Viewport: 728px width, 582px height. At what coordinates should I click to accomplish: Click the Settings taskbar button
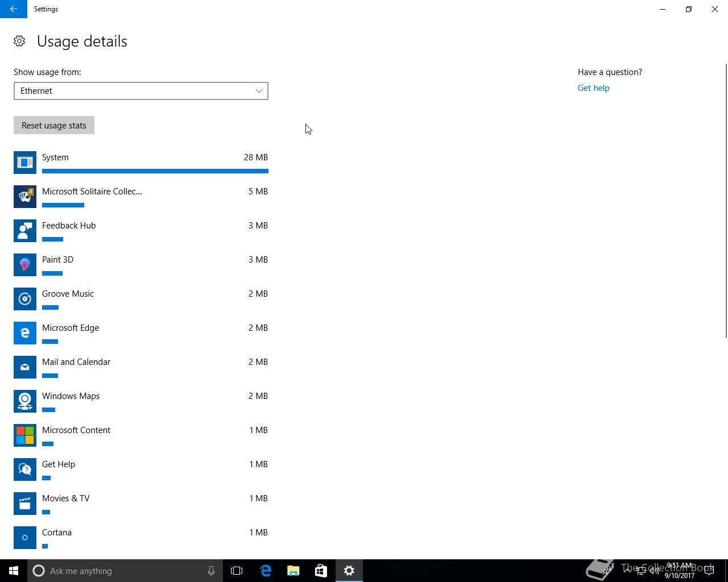(349, 571)
